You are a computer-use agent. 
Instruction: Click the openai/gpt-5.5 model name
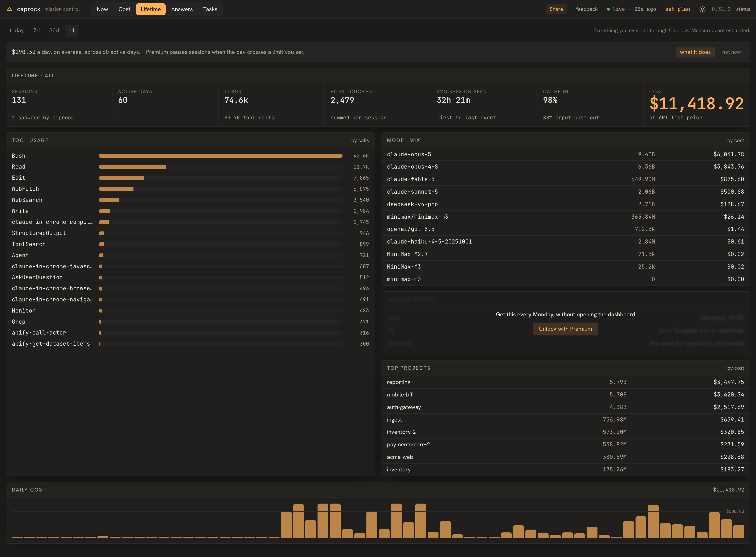[411, 229]
